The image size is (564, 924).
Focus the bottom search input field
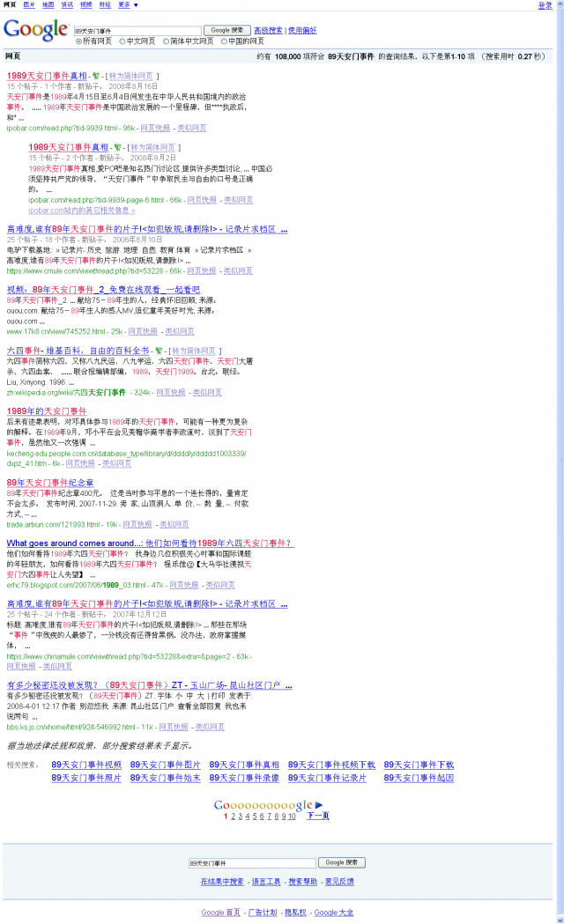click(252, 862)
